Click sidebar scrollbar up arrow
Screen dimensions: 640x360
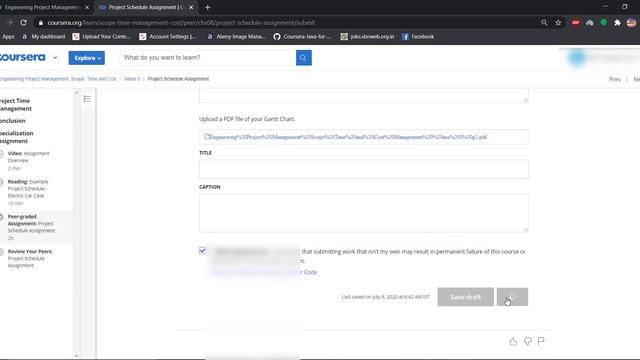[x=76, y=93]
